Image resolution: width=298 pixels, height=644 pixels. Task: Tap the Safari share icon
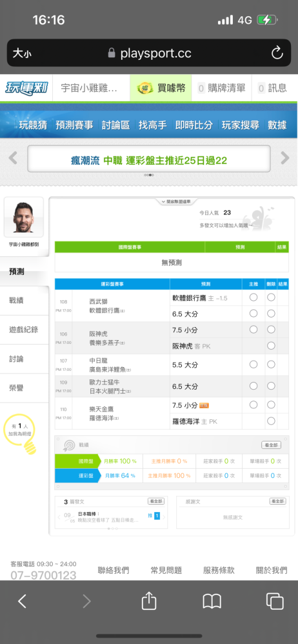(149, 601)
